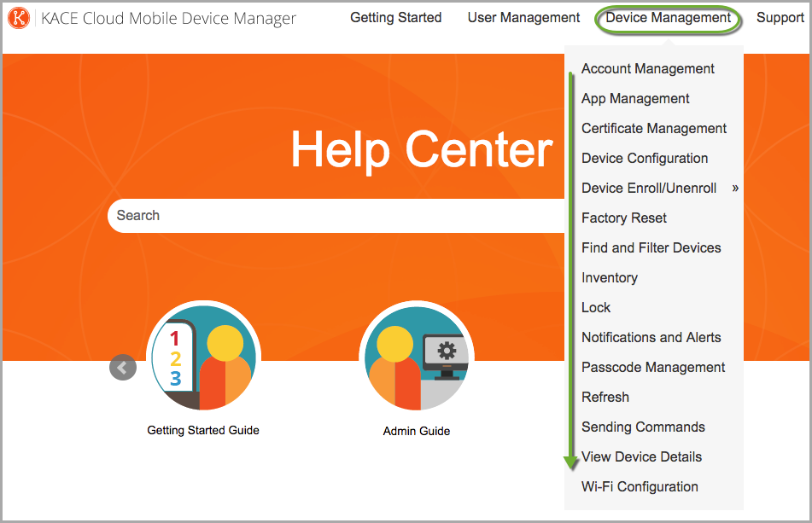
Task: Open Passcode Management topic
Action: click(653, 368)
